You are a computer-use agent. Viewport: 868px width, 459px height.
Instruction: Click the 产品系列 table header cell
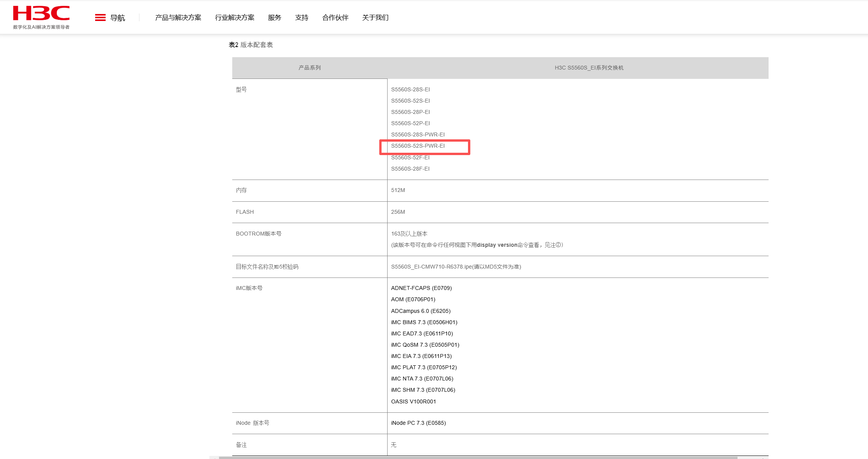click(x=310, y=68)
